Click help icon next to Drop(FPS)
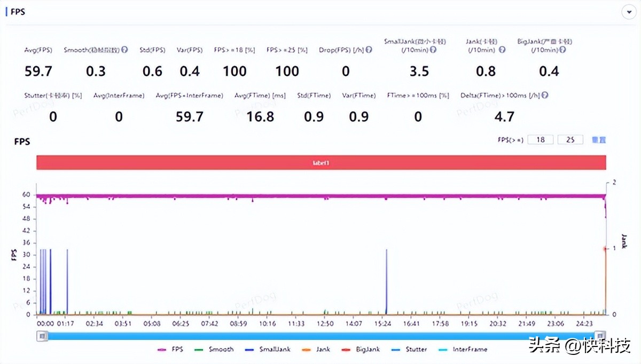 369,50
